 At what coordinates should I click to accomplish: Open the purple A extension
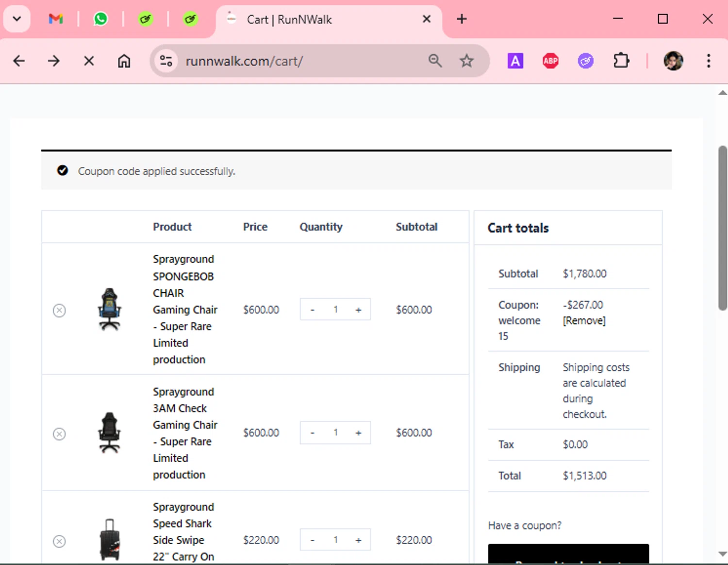[515, 61]
